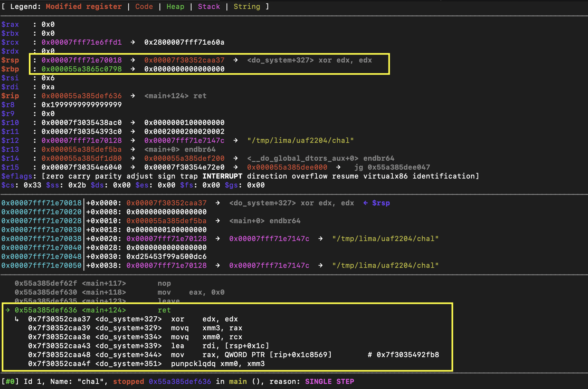Click <__do_global_dtors_aux+0> in $r14 row

(303, 158)
